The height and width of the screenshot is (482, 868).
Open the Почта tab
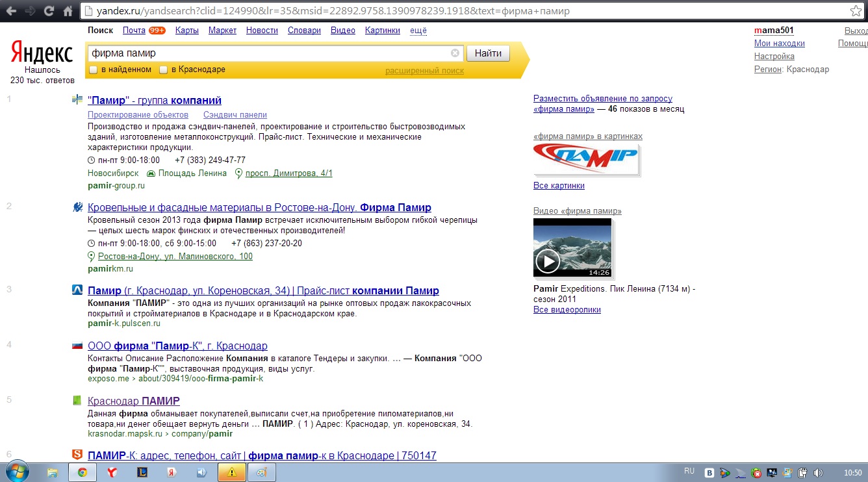(x=134, y=31)
